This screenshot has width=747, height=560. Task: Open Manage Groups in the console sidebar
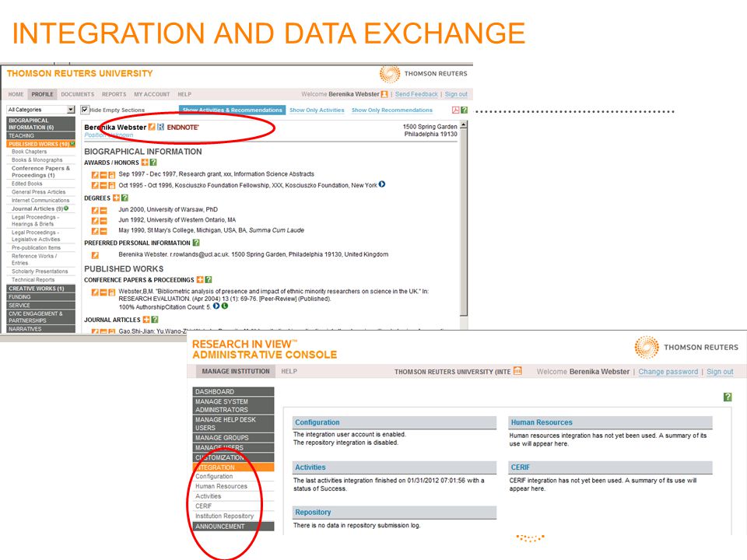[x=233, y=438]
